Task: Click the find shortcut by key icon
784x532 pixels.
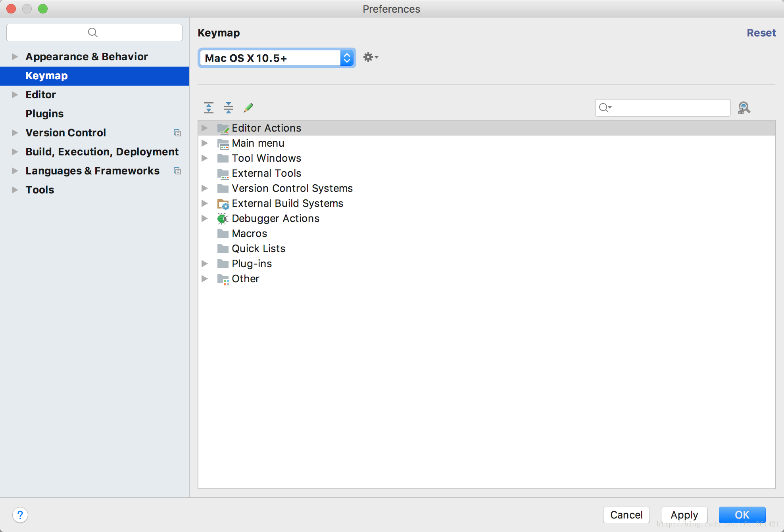Action: 744,107
